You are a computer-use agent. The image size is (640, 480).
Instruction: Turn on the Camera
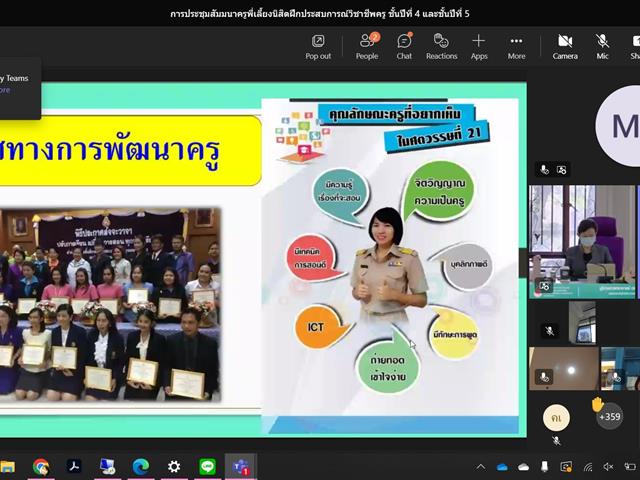(565, 47)
